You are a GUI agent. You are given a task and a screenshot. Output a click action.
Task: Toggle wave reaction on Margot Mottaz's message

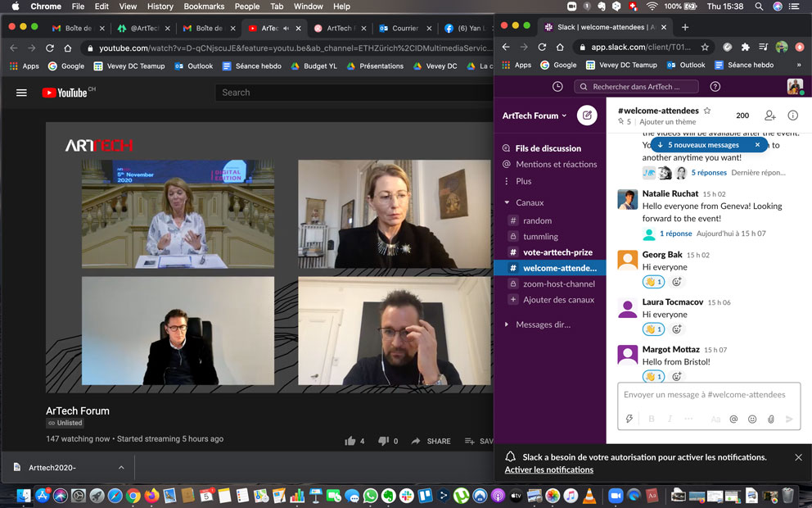pyautogui.click(x=653, y=376)
